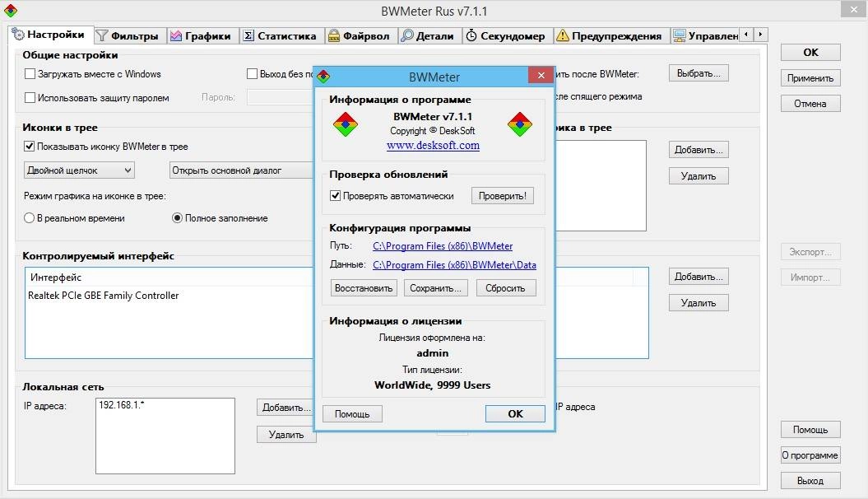This screenshot has width=868, height=499.
Task: Open the C:\Program Files (x86)\BWMeter path link
Action: (443, 246)
